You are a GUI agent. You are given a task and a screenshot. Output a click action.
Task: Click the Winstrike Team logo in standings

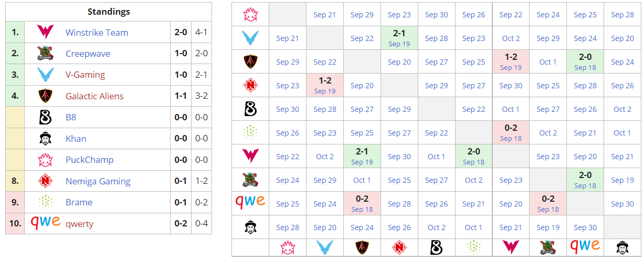45,32
